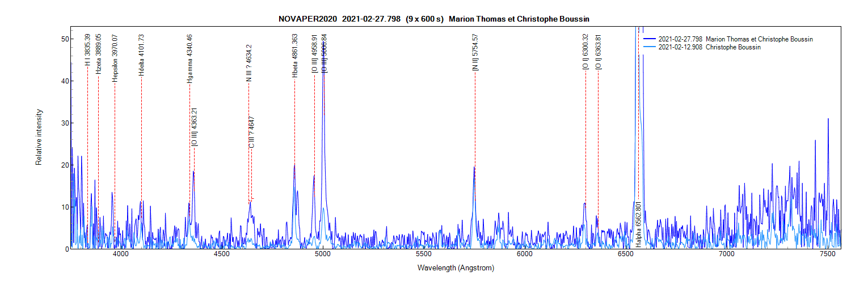
Task: Click the [O I] 6363.81 line label
Action: pyautogui.click(x=599, y=52)
